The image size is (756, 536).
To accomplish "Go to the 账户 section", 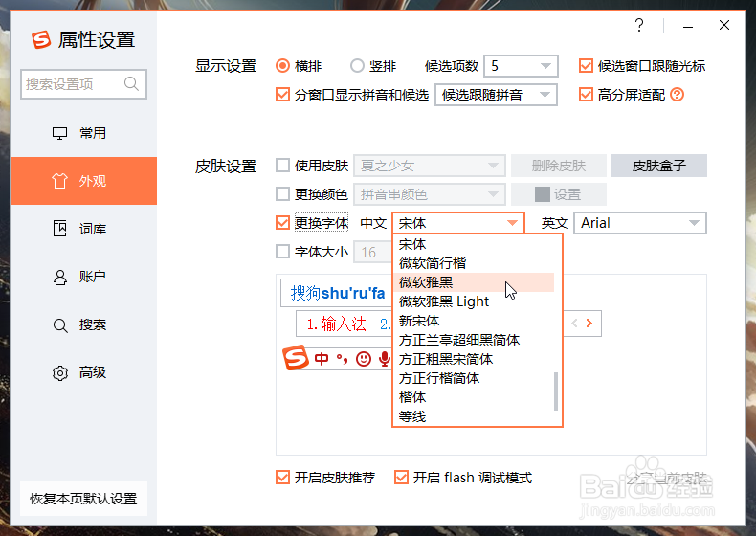I will [x=83, y=277].
